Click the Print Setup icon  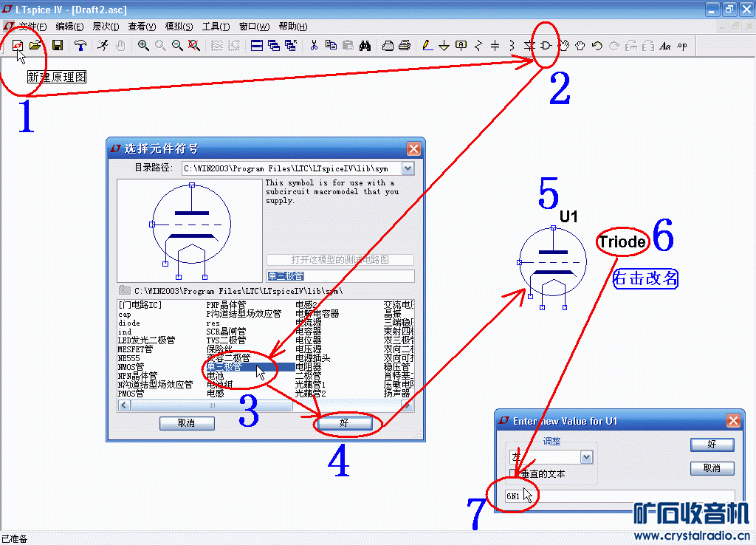click(388, 45)
